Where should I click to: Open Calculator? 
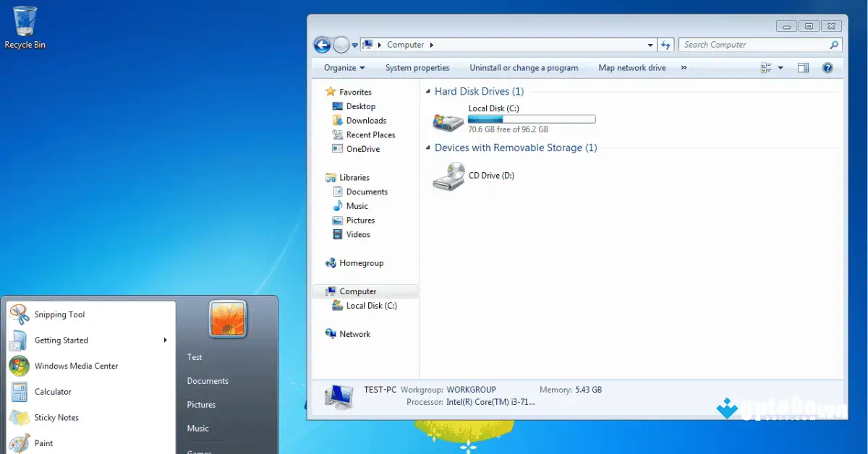pos(54,391)
